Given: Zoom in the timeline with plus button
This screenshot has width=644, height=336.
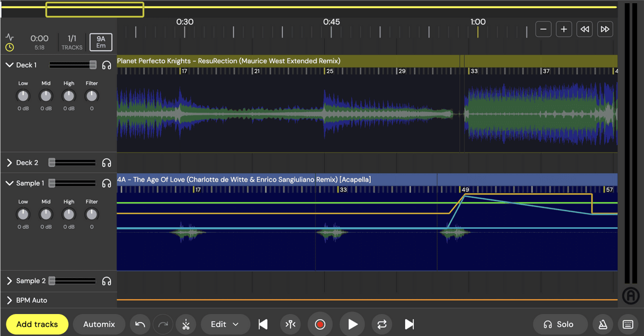Looking at the screenshot, I should (x=563, y=29).
